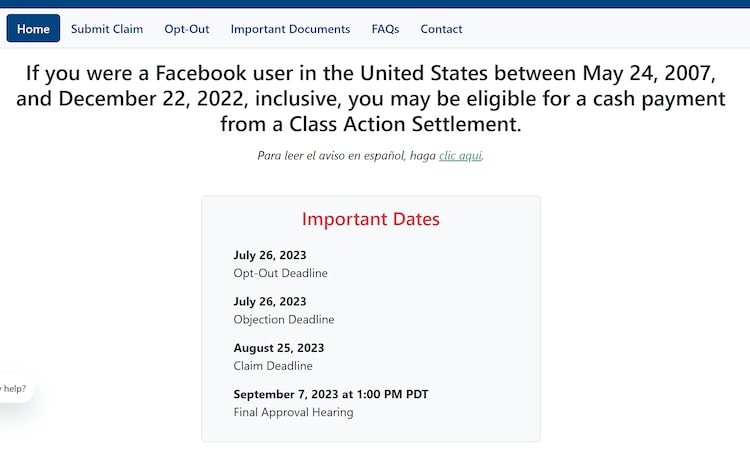The height and width of the screenshot is (457, 750).
Task: Click the July 26 date above Opt-Out Deadline
Action: (270, 255)
